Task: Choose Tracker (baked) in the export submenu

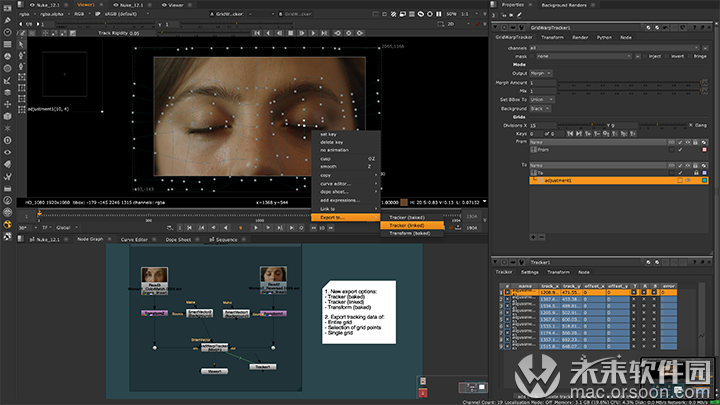Action: 412,217
